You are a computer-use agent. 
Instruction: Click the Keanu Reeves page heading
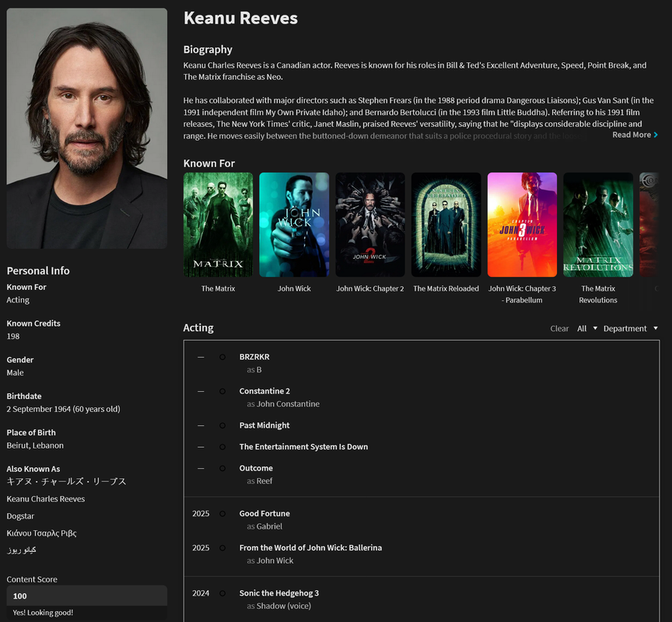click(240, 18)
